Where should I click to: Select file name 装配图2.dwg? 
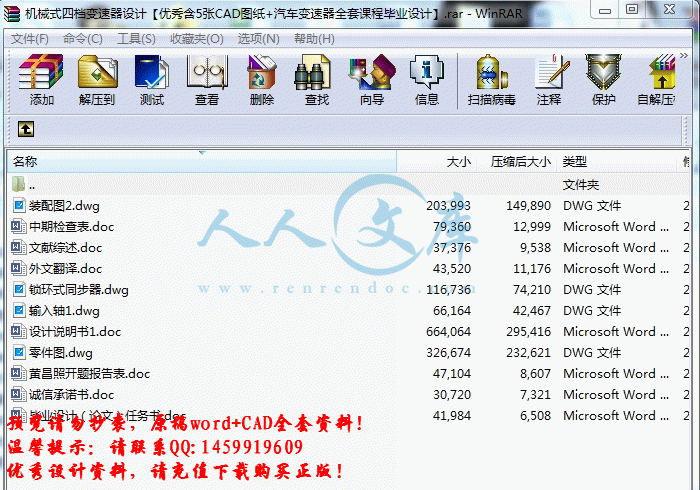64,206
